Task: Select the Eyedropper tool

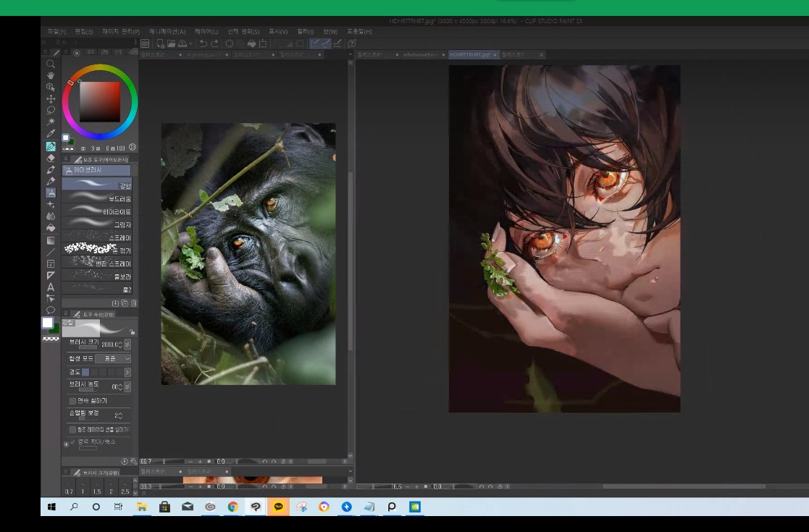Action: coord(51,134)
